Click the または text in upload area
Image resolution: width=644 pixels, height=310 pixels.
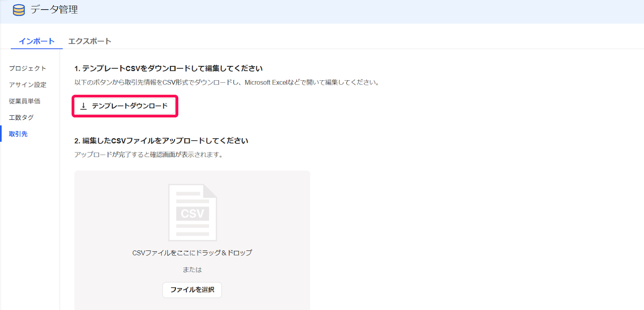coord(192,270)
